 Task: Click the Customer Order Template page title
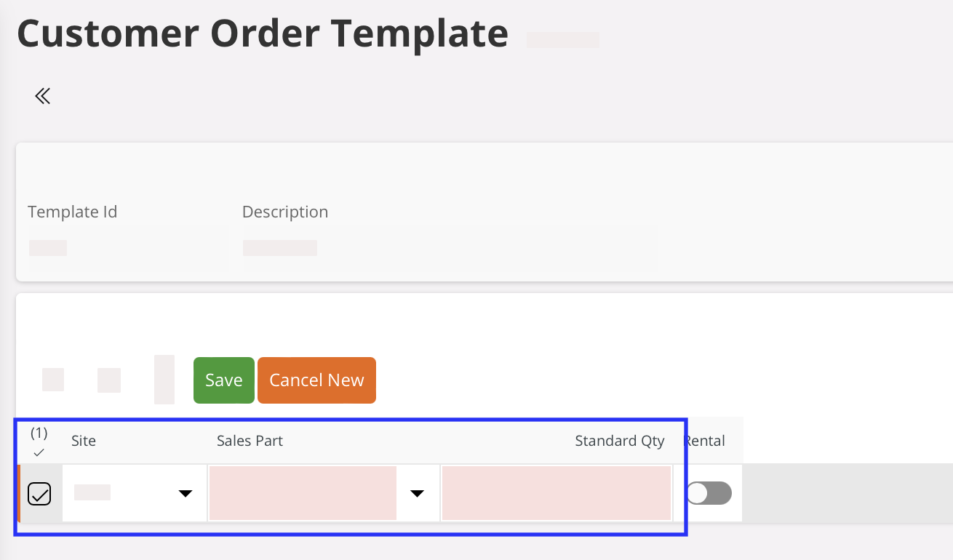(x=263, y=33)
